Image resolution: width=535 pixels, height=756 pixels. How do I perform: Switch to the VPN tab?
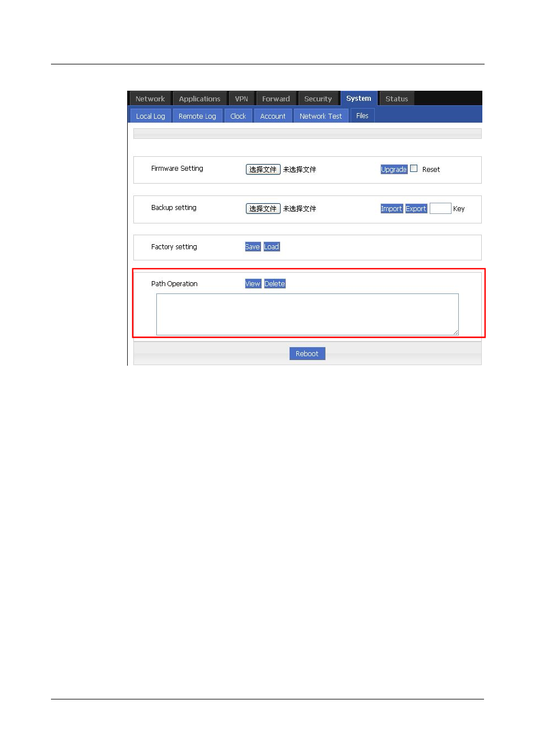[241, 99]
